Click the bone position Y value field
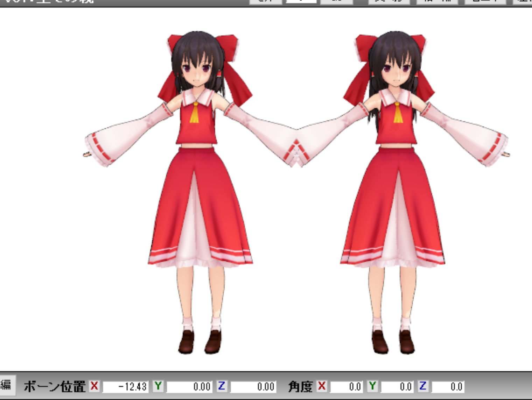Screen dimensions: 532x400 click(189, 387)
